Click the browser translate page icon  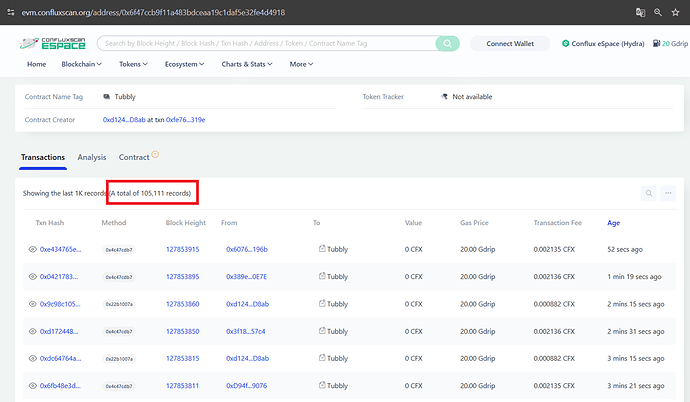[640, 12]
